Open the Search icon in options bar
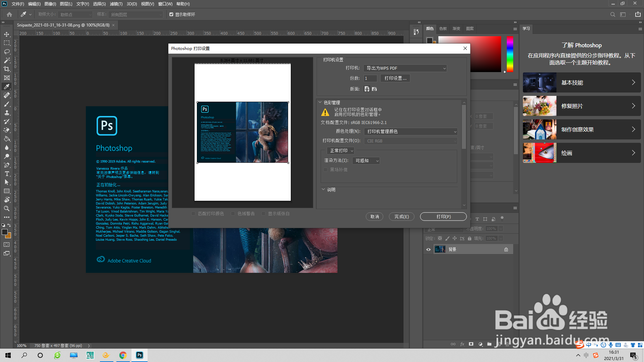The width and height of the screenshot is (644, 362). pyautogui.click(x=612, y=14)
